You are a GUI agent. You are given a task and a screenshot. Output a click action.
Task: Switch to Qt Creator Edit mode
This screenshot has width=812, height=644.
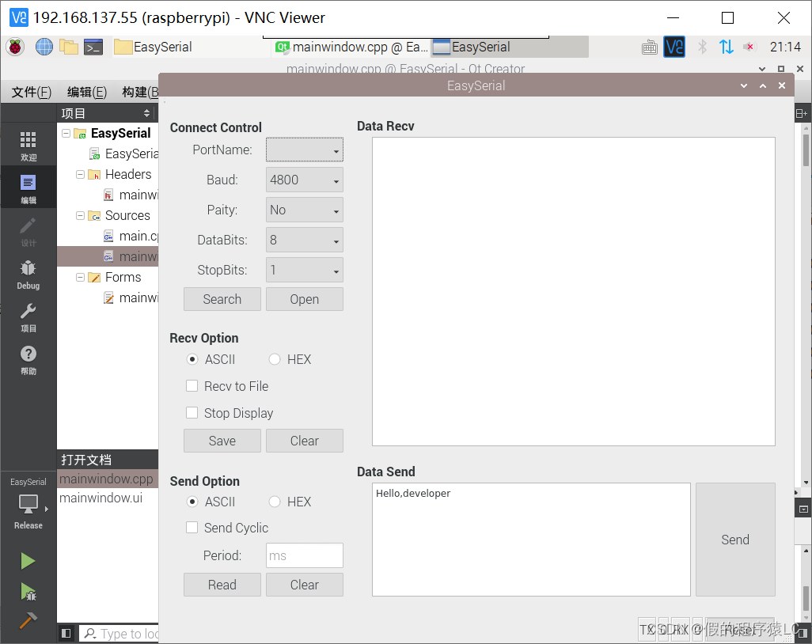(x=28, y=188)
